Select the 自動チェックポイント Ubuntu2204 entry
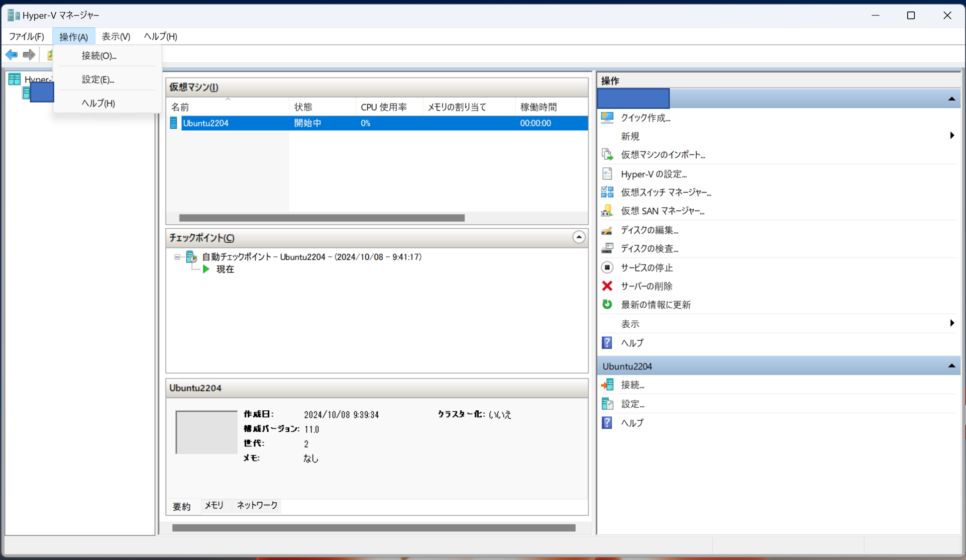The width and height of the screenshot is (966, 560). coord(312,257)
